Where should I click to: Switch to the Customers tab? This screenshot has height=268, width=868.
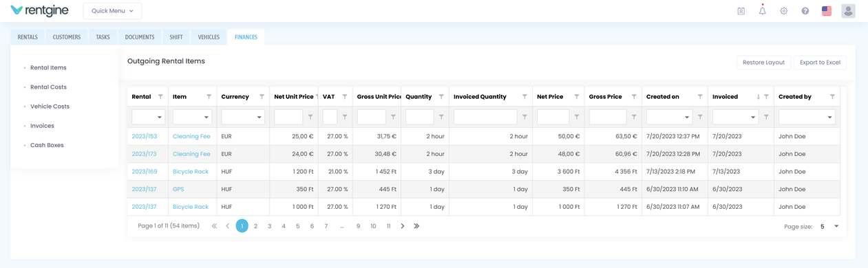point(67,37)
